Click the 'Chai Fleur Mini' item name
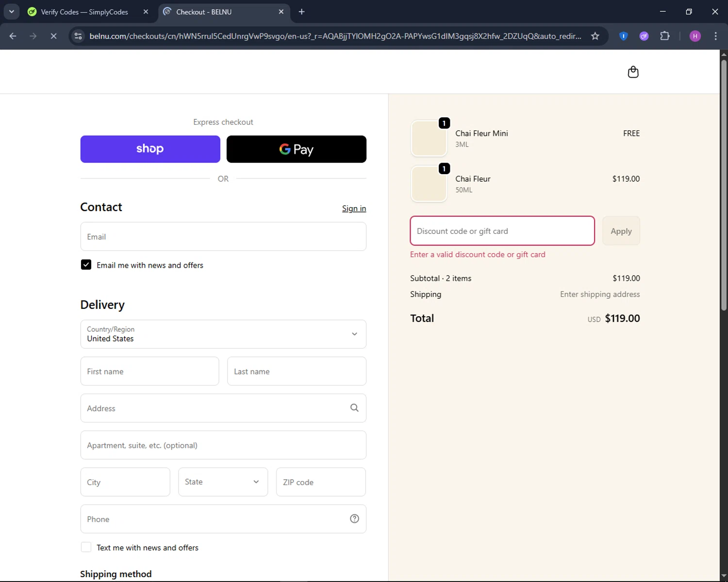 point(481,133)
